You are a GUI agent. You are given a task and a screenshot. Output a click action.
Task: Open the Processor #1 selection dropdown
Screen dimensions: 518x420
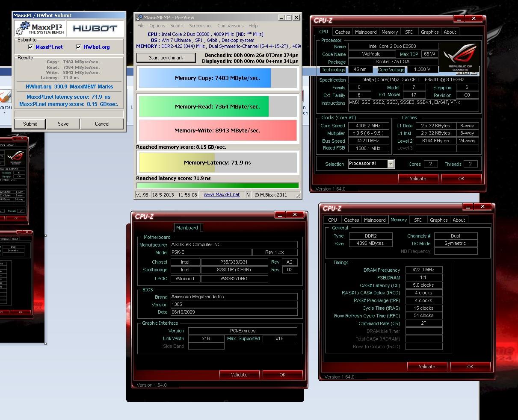pos(391,164)
